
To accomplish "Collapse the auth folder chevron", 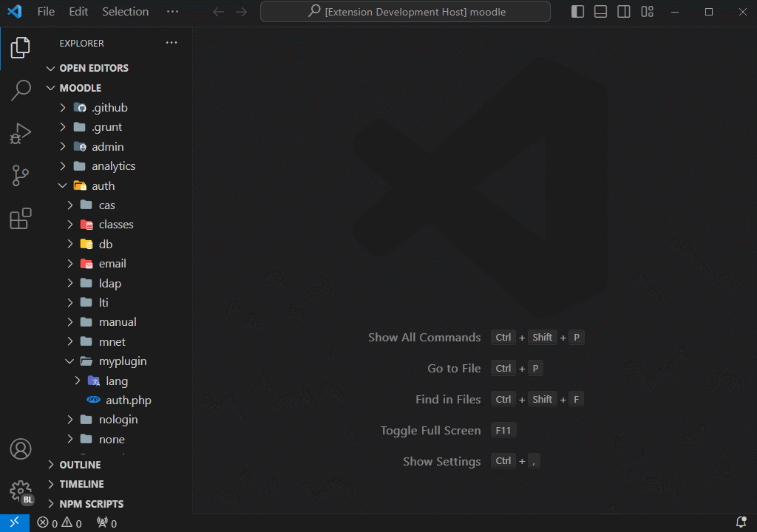I will (x=63, y=185).
